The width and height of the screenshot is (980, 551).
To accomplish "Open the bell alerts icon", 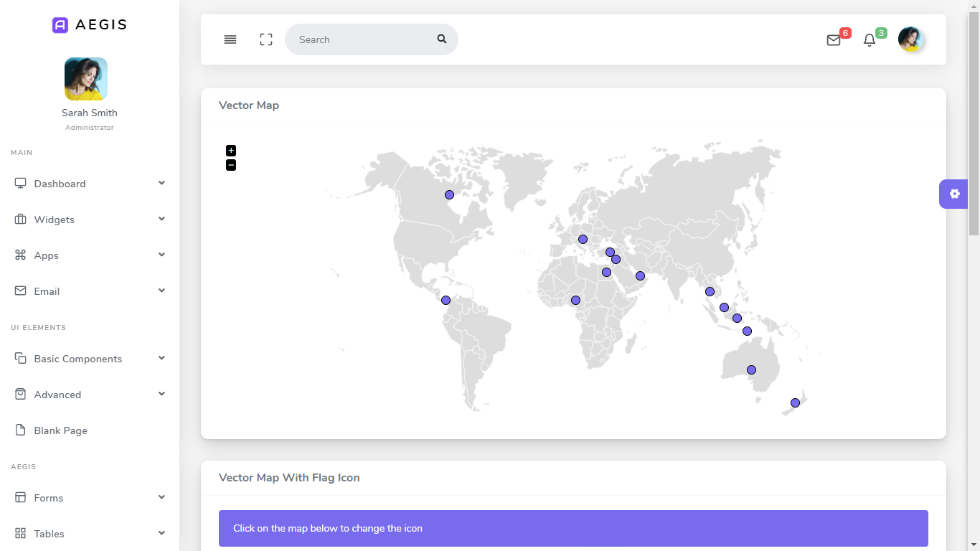I will coord(870,40).
